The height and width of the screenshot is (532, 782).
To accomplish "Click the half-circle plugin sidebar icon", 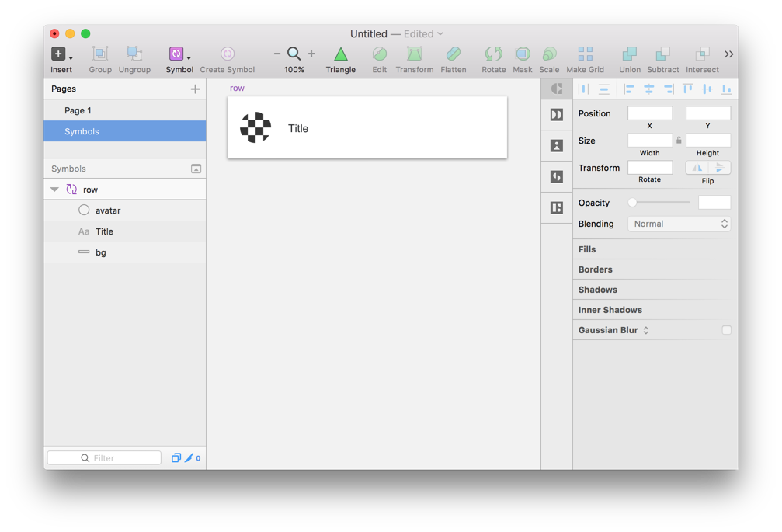I will tap(557, 176).
